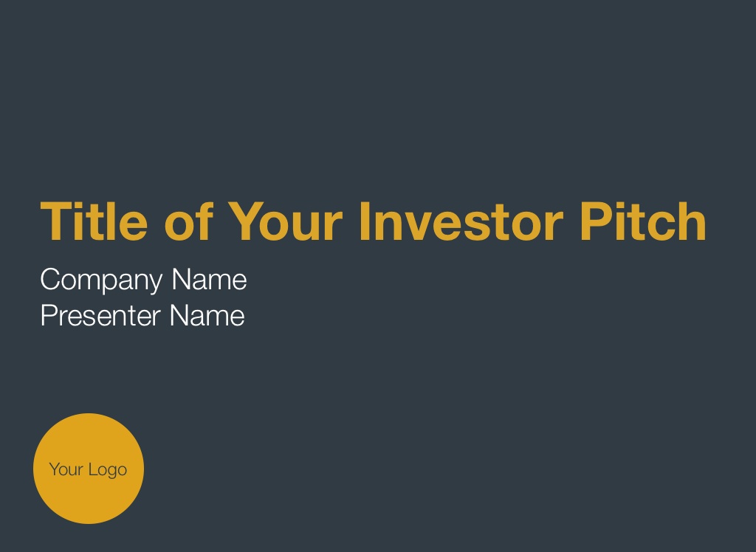The height and width of the screenshot is (552, 756).
Task: Click the capital P in Presenter
Action: click(49, 316)
